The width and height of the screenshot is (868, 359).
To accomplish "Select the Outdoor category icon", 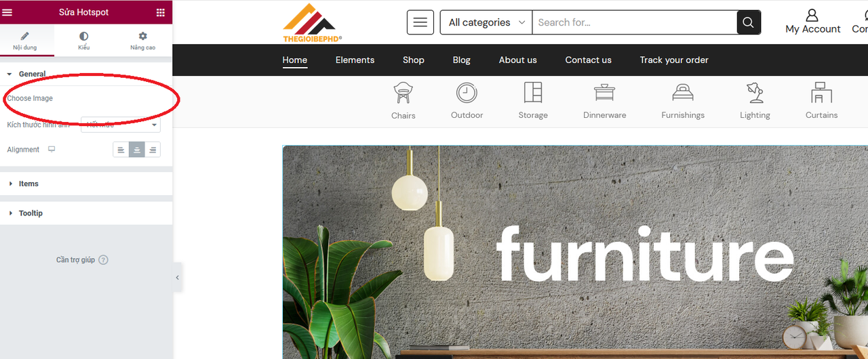I will (x=467, y=93).
